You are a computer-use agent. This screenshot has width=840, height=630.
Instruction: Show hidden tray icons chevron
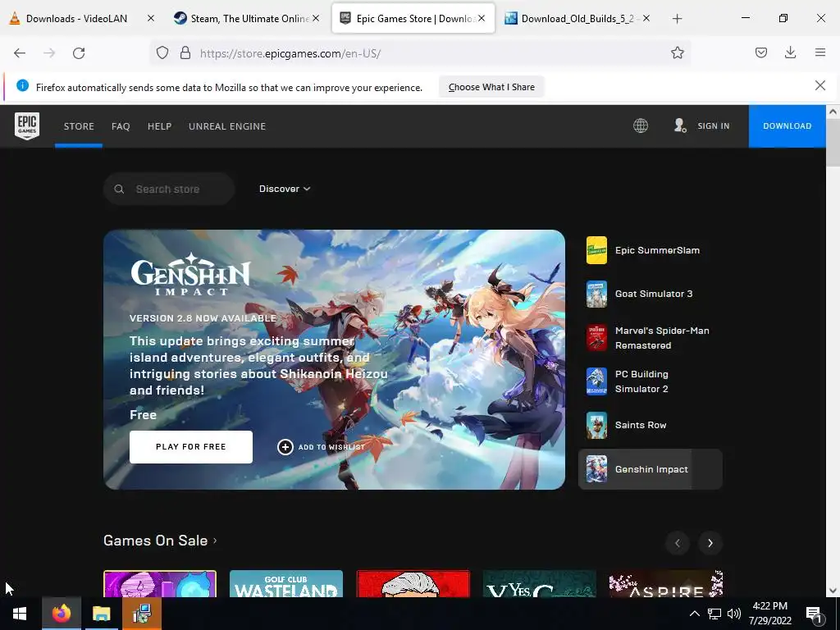coord(694,614)
